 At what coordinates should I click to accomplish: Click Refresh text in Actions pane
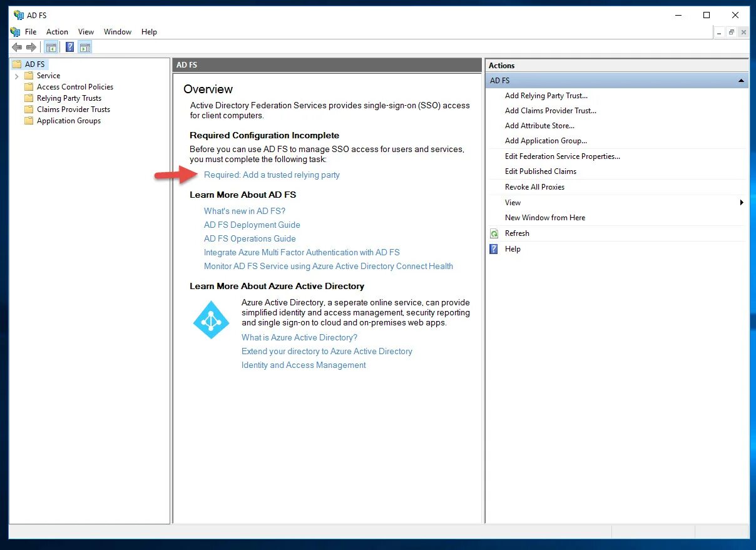[517, 233]
